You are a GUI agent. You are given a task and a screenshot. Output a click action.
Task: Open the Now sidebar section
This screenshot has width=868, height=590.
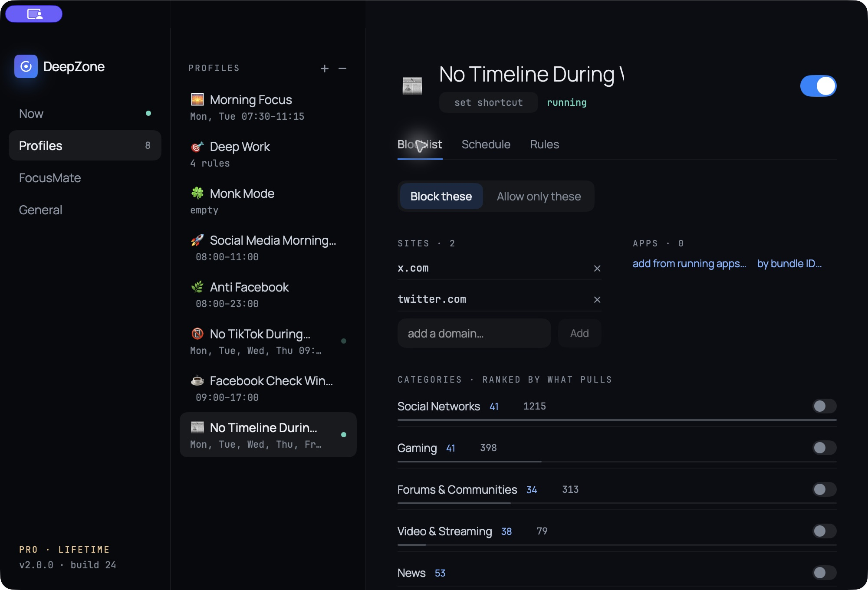(x=85, y=114)
